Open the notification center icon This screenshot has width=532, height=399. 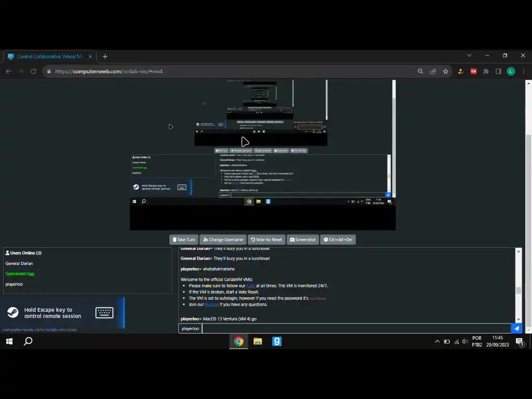click(520, 342)
